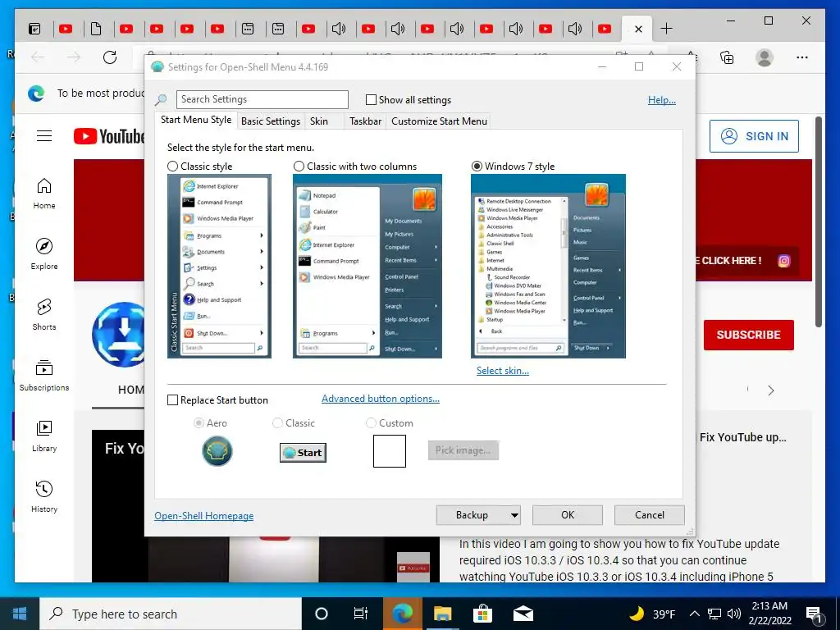Click the Cortana circle on taskbar

322,614
